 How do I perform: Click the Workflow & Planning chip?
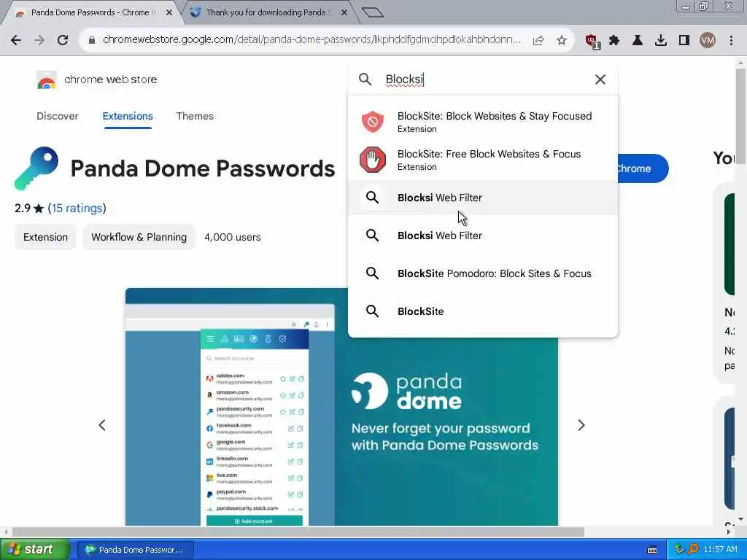[139, 237]
